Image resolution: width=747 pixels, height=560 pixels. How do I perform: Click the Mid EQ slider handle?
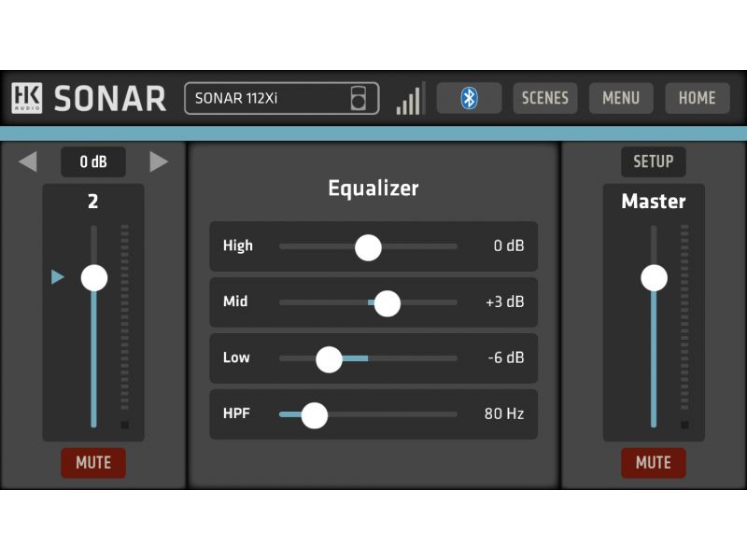[x=387, y=302]
